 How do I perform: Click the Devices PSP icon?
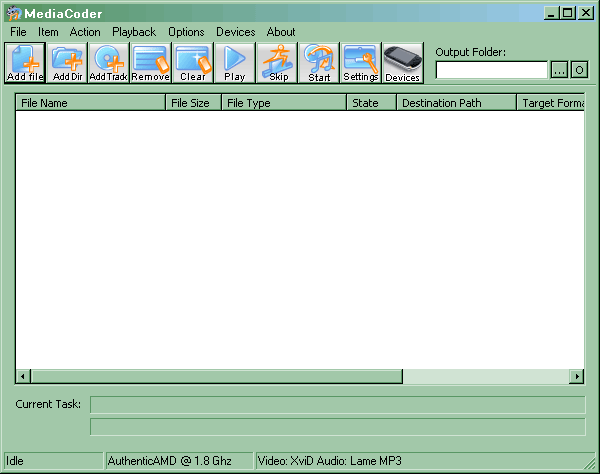(x=403, y=63)
